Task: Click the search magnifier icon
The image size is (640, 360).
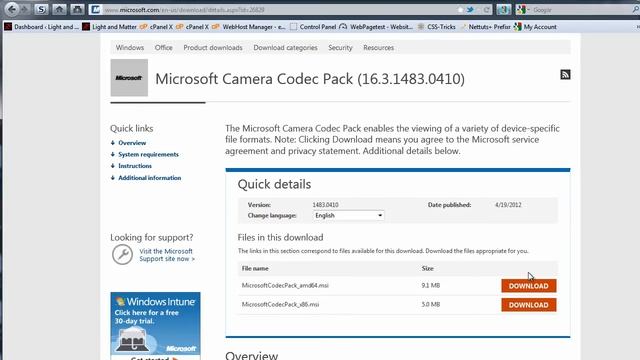Action: tap(636, 9)
